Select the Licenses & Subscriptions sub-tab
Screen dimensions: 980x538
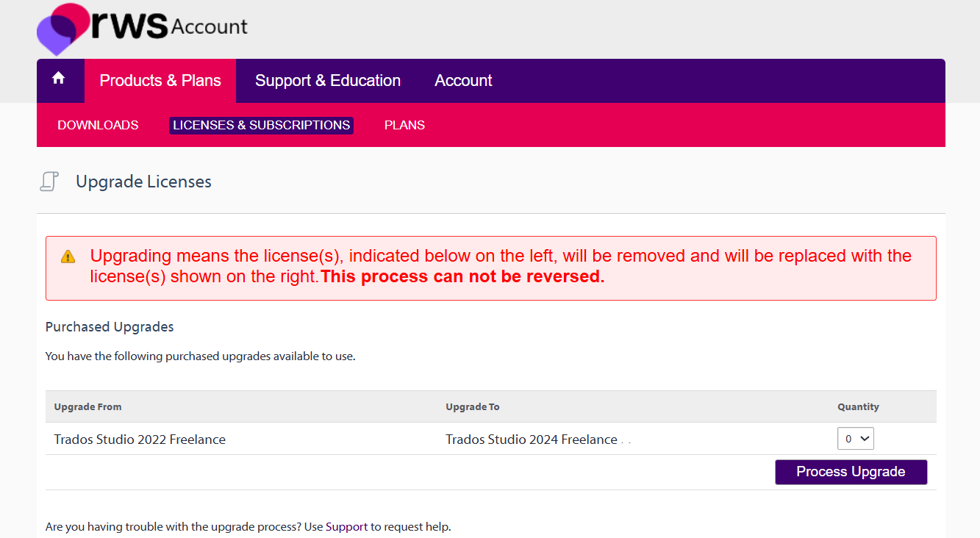(261, 125)
